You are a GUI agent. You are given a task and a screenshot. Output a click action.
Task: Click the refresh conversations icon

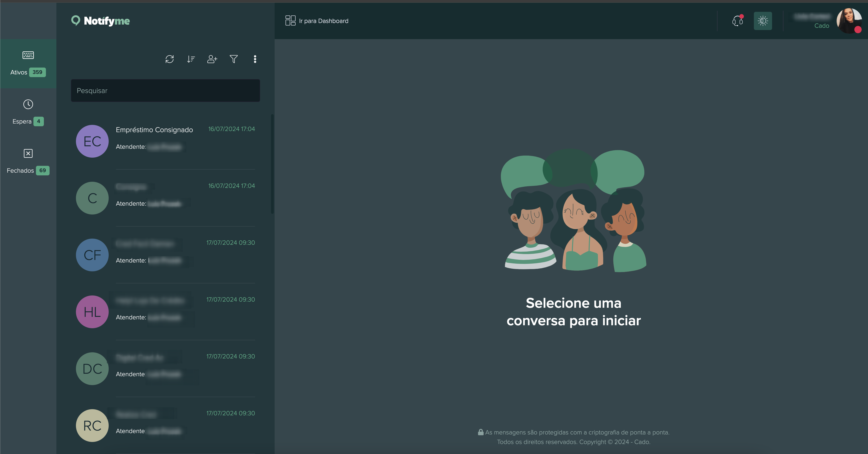(170, 59)
